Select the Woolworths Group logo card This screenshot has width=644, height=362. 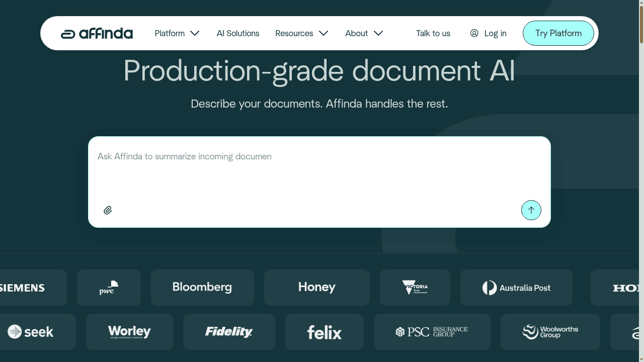coord(550,332)
